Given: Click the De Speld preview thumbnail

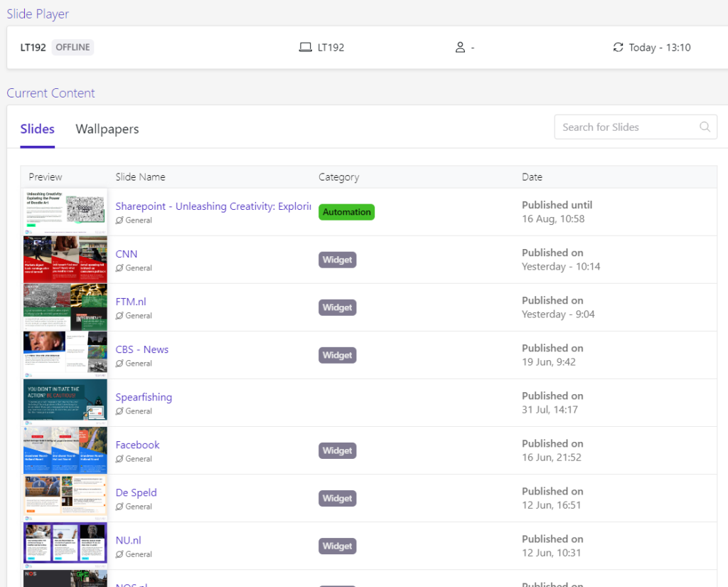Looking at the screenshot, I should tap(65, 498).
